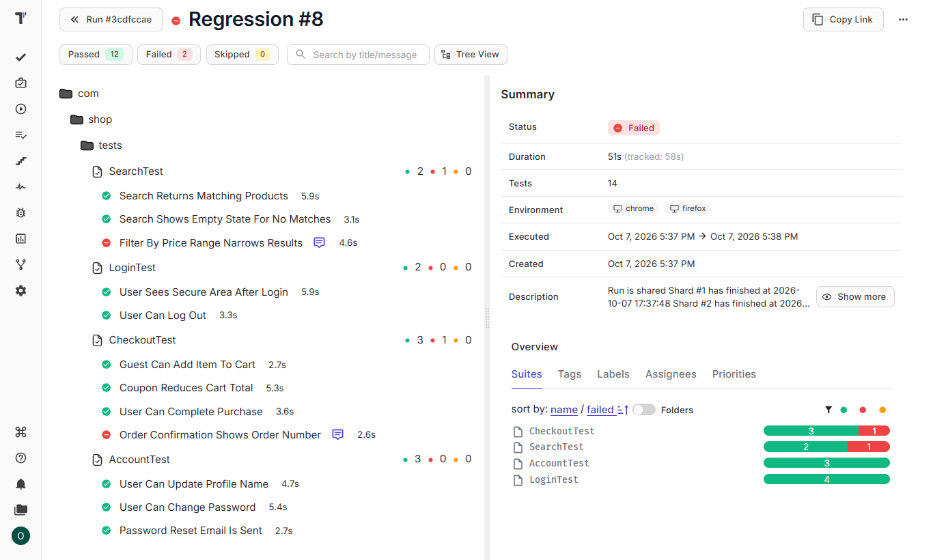Go back to Run #3cdfccae
This screenshot has width=933, height=560.
(111, 20)
